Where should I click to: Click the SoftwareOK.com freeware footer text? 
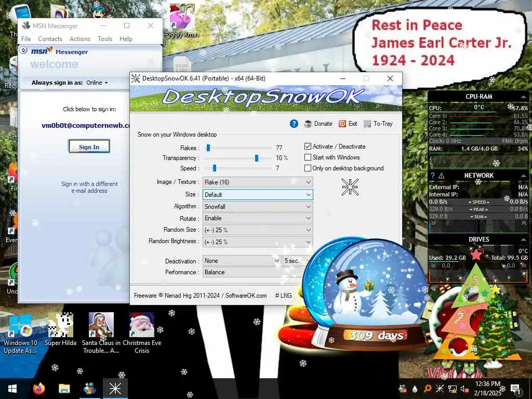click(200, 296)
